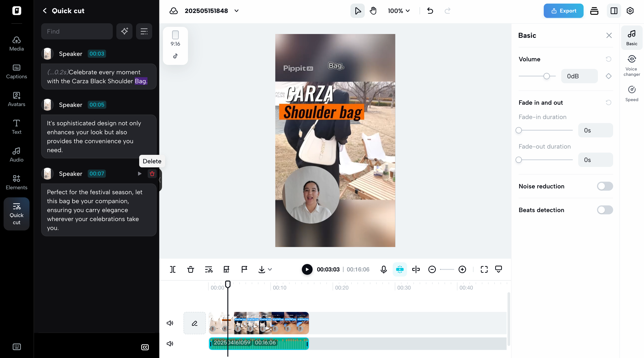Open the stacked layers icon beside Export

click(x=594, y=11)
